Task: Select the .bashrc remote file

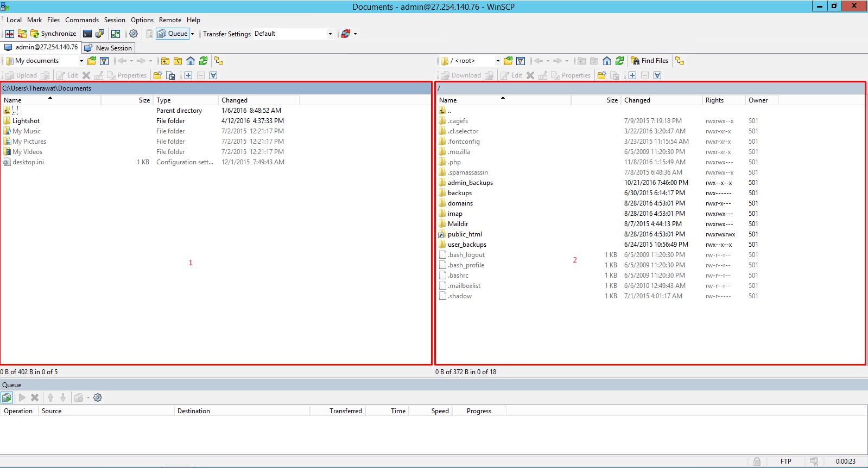Action: pos(458,275)
